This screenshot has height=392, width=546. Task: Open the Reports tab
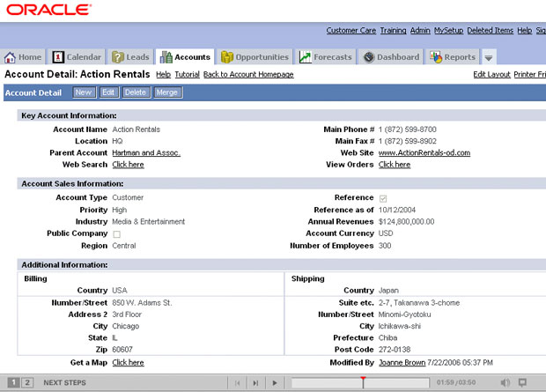(x=453, y=57)
